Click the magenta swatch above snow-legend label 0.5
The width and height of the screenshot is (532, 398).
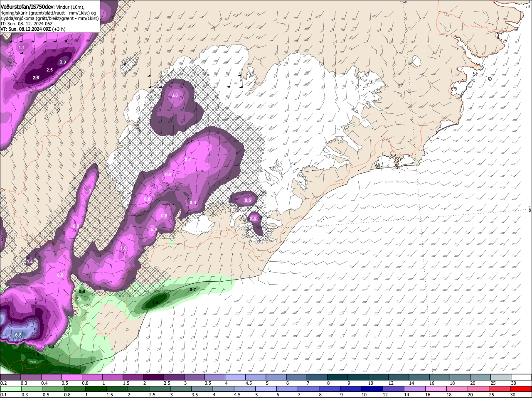tap(71, 377)
